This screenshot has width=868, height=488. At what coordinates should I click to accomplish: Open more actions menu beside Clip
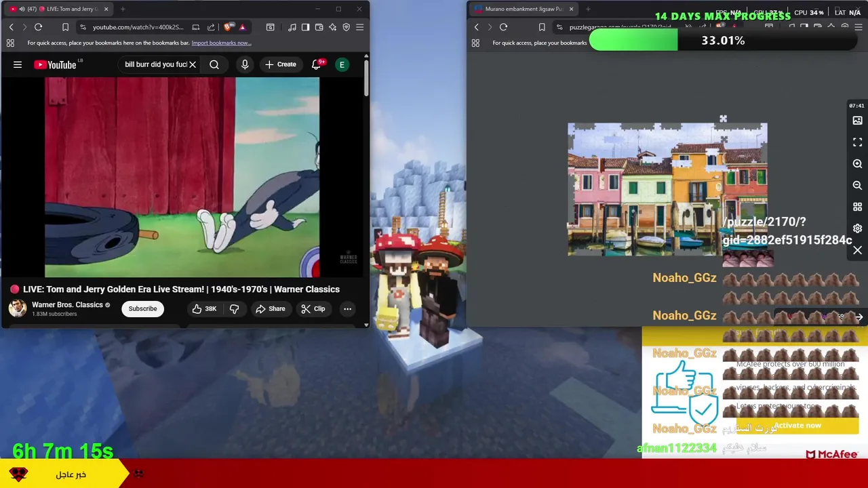pos(347,309)
